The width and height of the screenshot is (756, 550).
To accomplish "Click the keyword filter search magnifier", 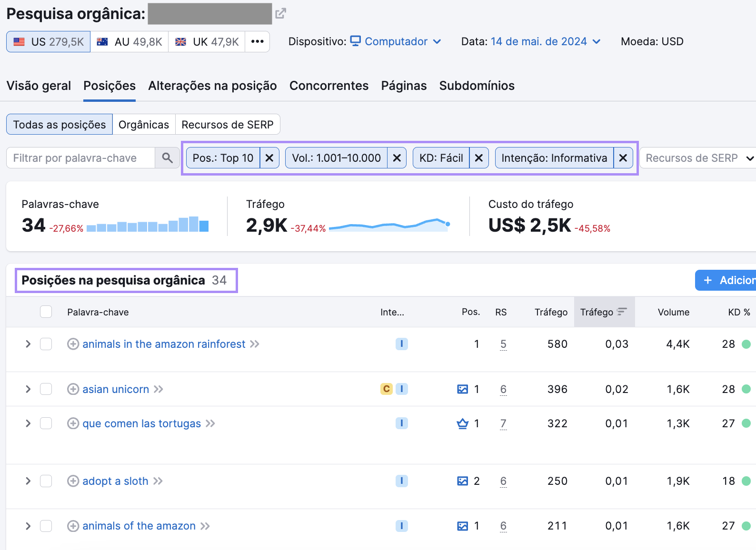I will (x=167, y=158).
